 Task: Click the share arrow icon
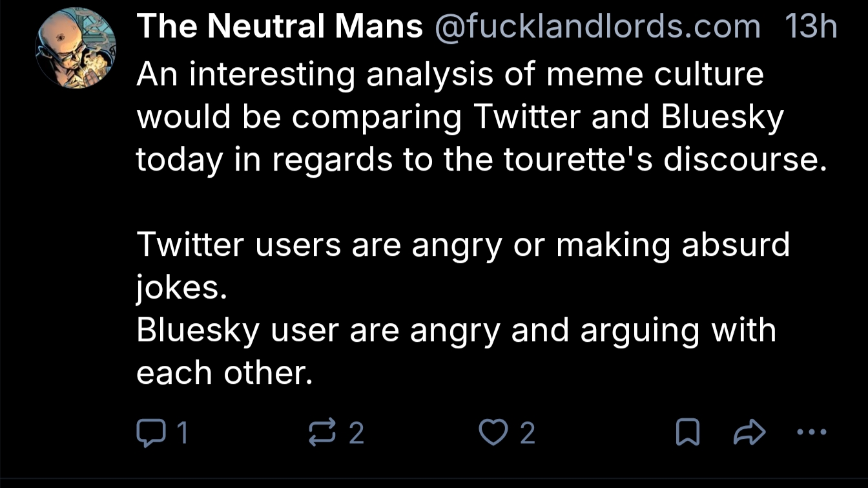749,432
